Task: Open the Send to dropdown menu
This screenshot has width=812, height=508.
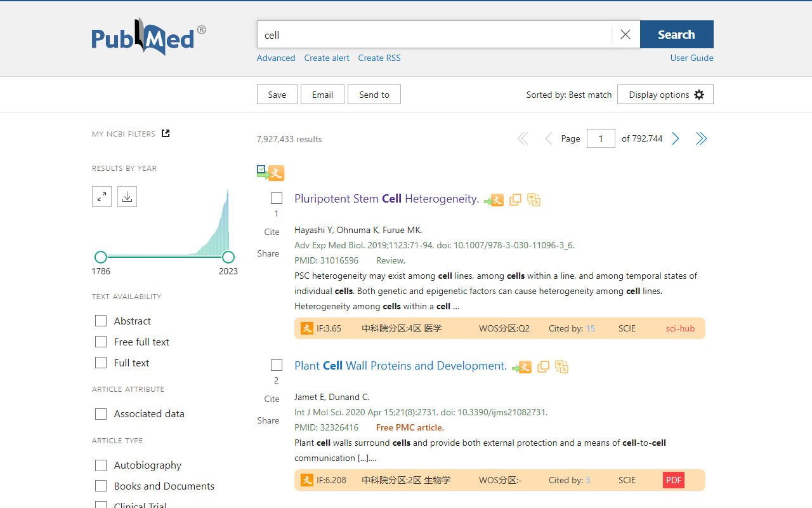Action: [374, 95]
